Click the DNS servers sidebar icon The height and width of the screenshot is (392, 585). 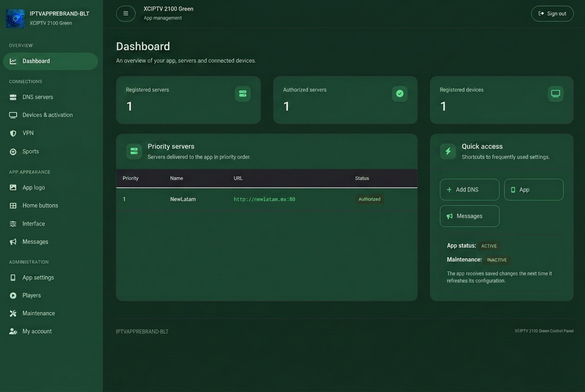(13, 97)
